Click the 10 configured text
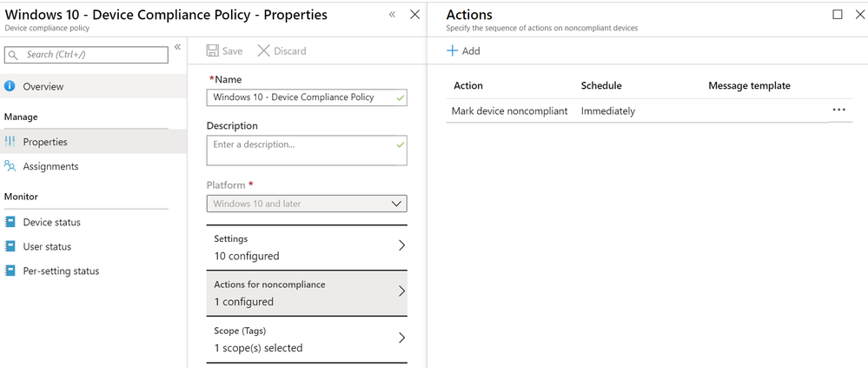 pos(247,256)
